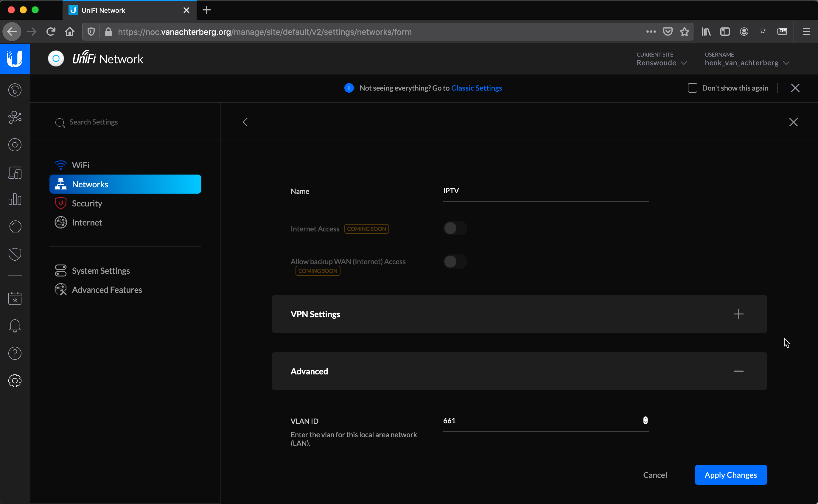Enable the Internet Access toggle

pos(455,228)
